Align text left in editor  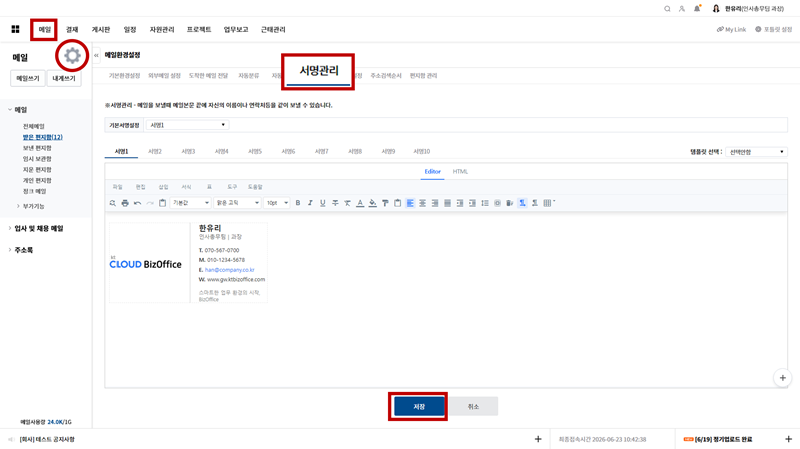(410, 203)
